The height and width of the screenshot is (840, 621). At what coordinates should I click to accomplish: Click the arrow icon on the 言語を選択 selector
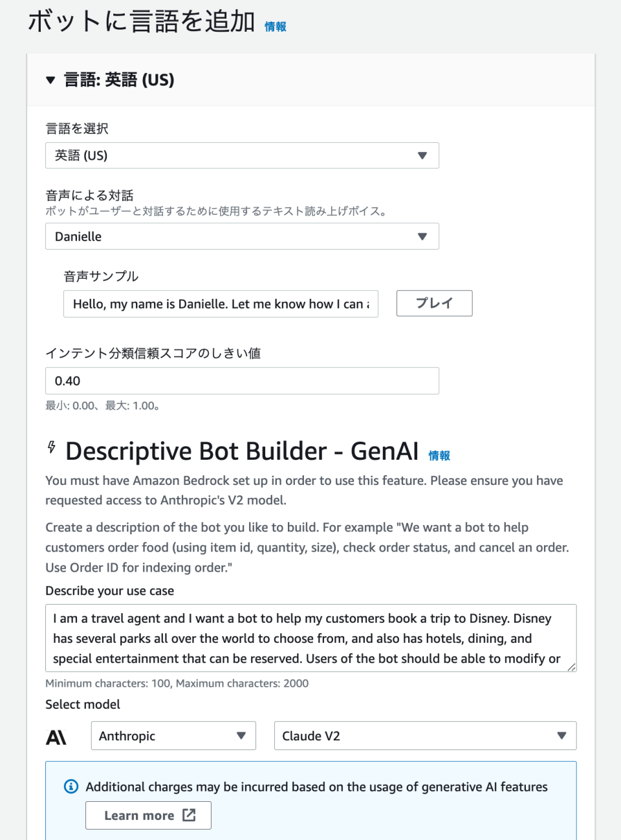422,155
